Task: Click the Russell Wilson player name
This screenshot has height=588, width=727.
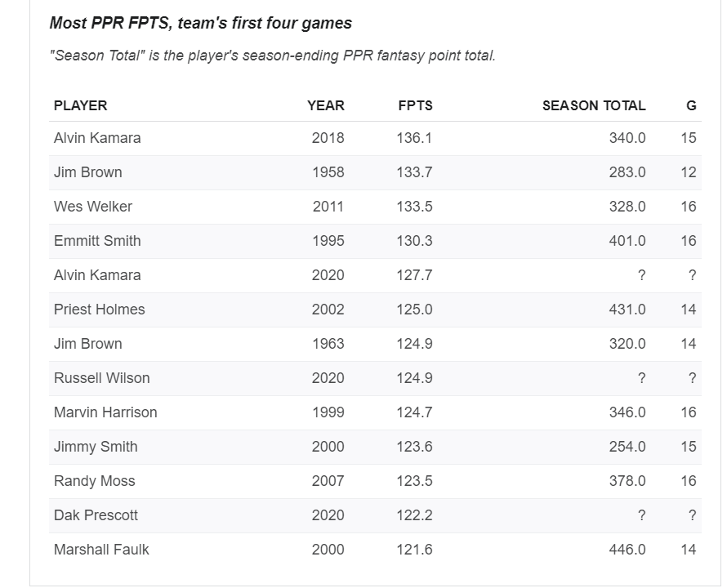Action: [x=101, y=378]
